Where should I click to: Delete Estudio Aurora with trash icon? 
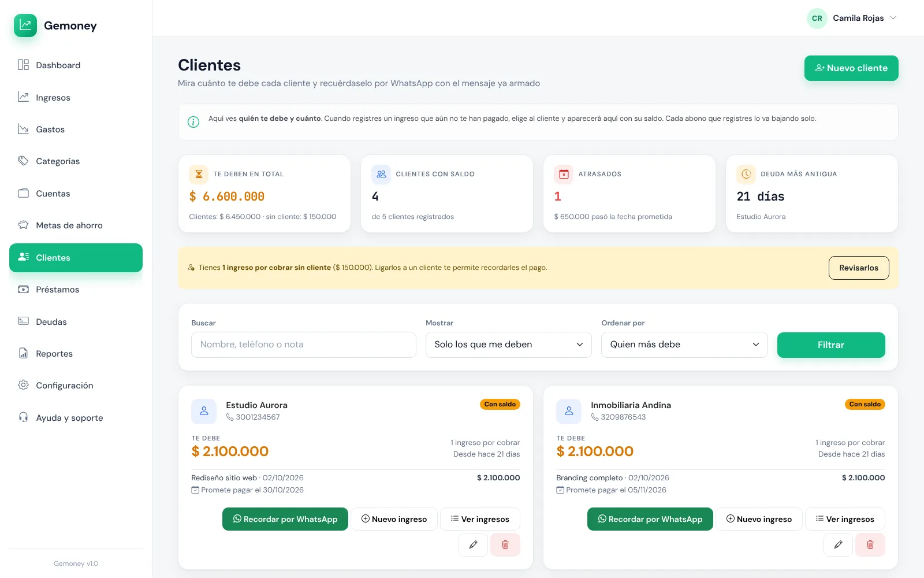(x=505, y=544)
